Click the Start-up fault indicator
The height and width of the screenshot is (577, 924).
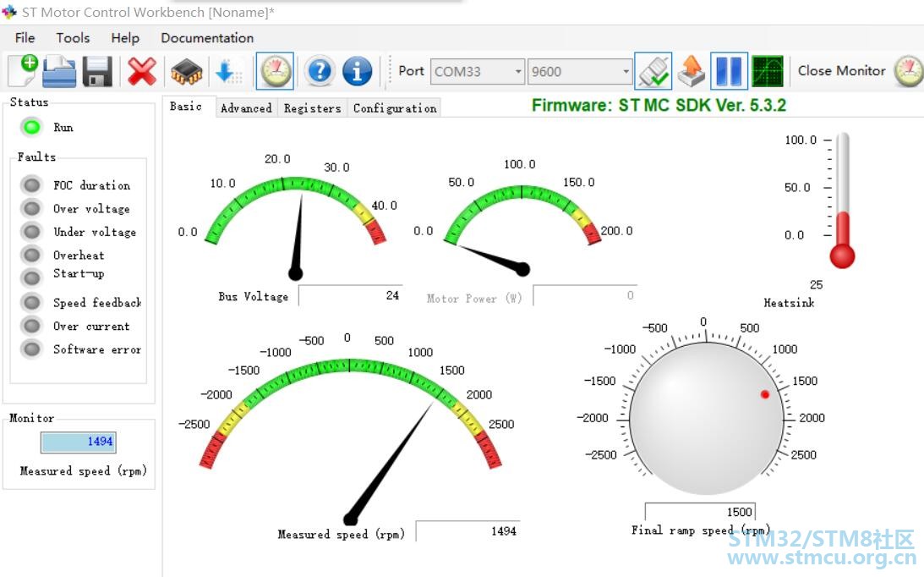tap(31, 278)
